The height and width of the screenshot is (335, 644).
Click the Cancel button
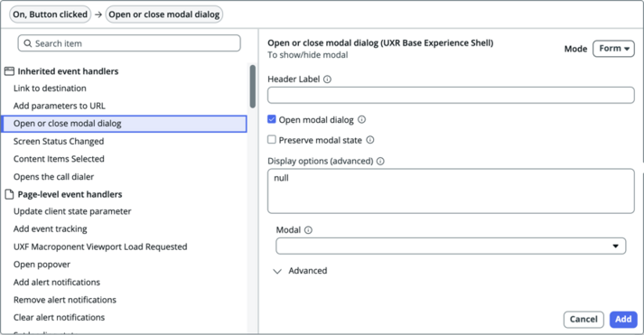tap(583, 320)
